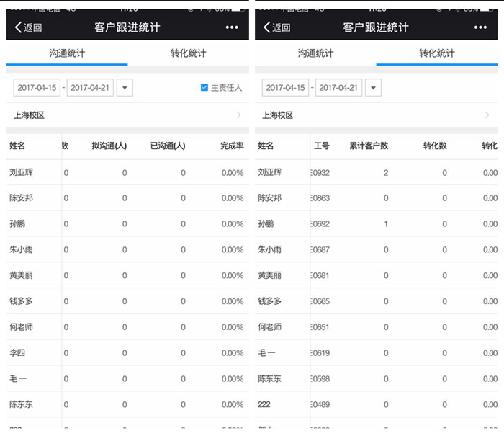Open the three-dot menu on the right screen
The height and width of the screenshot is (436, 504).
(x=480, y=27)
